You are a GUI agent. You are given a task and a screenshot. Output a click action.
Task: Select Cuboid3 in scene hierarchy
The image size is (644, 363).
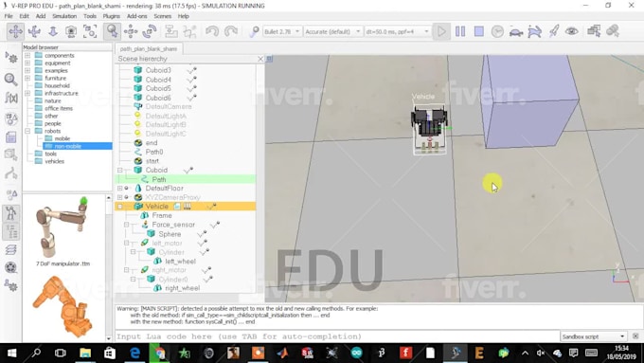coord(158,70)
